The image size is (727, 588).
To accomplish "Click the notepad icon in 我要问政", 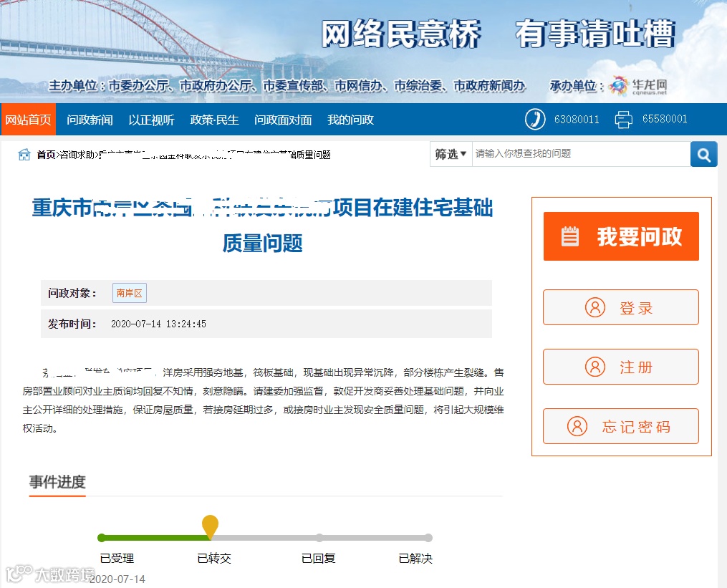I will point(570,236).
